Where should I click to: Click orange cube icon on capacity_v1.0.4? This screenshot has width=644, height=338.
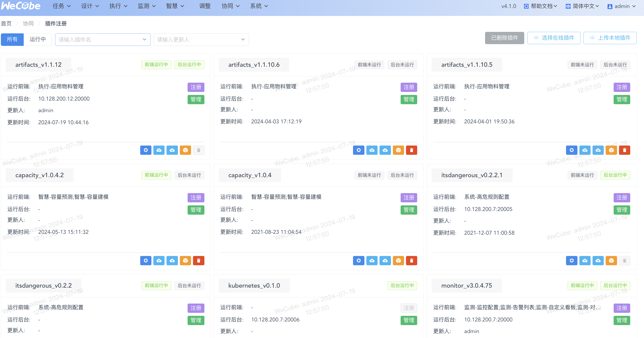[x=398, y=260]
